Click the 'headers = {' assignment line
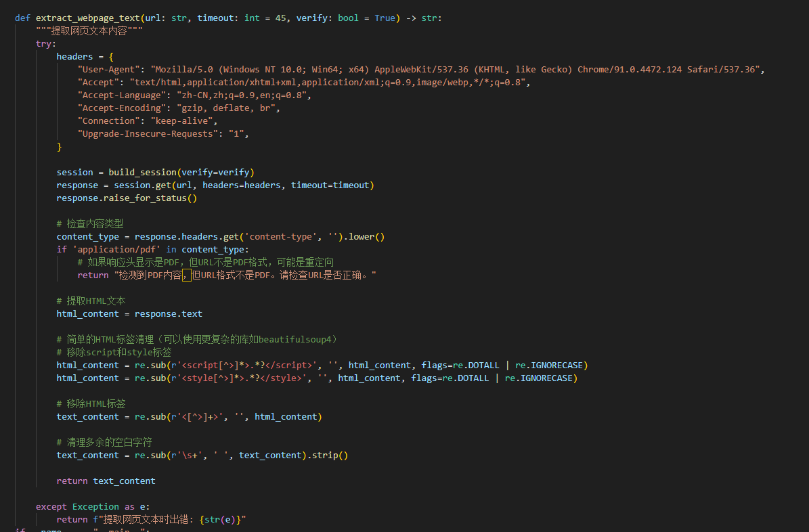The width and height of the screenshot is (809, 532). pos(85,57)
